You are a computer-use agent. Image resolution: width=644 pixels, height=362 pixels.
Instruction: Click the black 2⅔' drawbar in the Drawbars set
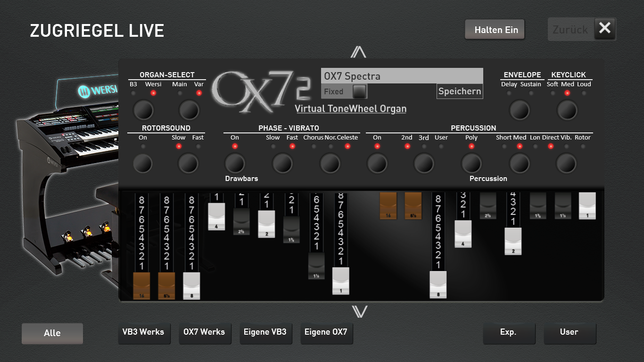tap(241, 222)
